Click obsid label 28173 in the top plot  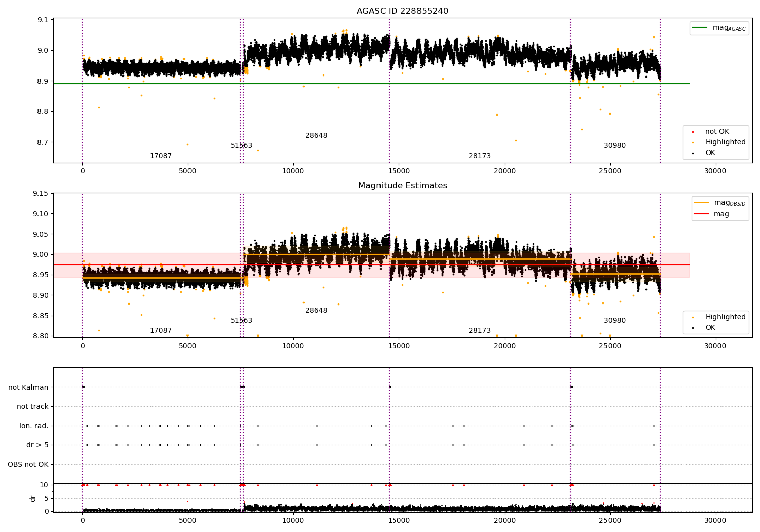click(x=480, y=156)
